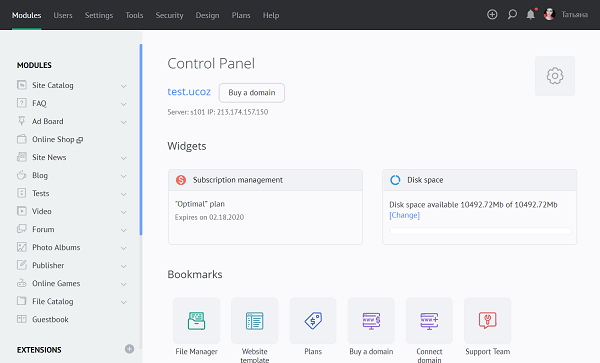
Task: Click the Blog module icon
Action: tap(22, 175)
